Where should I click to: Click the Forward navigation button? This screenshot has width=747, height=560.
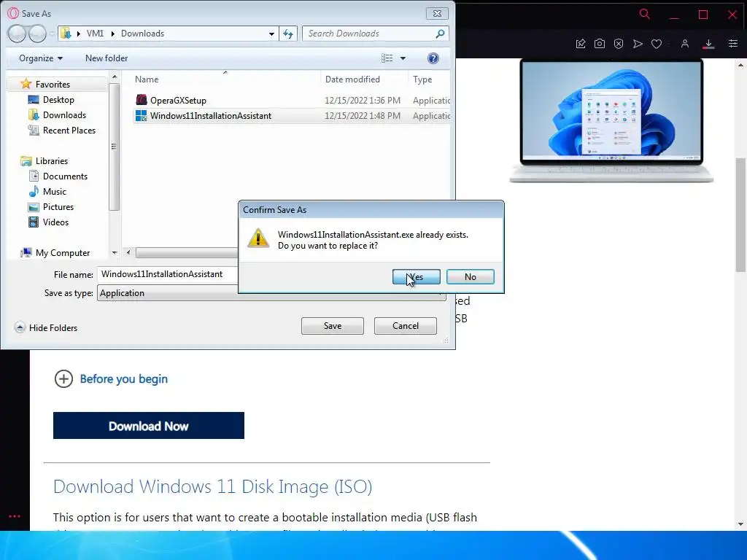[x=37, y=34]
